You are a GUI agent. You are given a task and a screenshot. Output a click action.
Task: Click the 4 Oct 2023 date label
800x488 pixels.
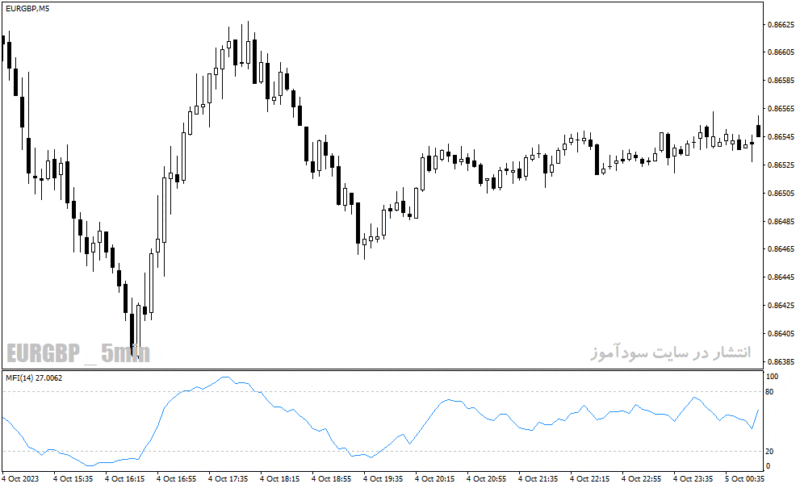pyautogui.click(x=20, y=479)
